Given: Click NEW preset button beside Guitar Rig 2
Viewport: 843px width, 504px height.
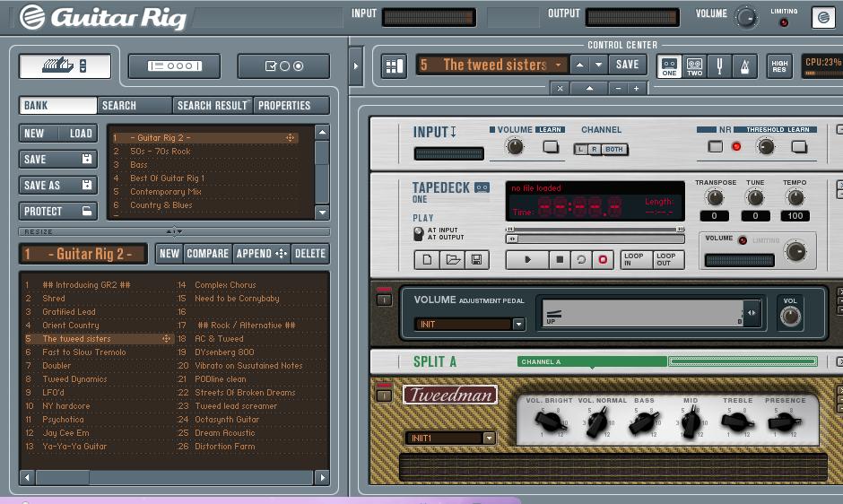Looking at the screenshot, I should (169, 253).
